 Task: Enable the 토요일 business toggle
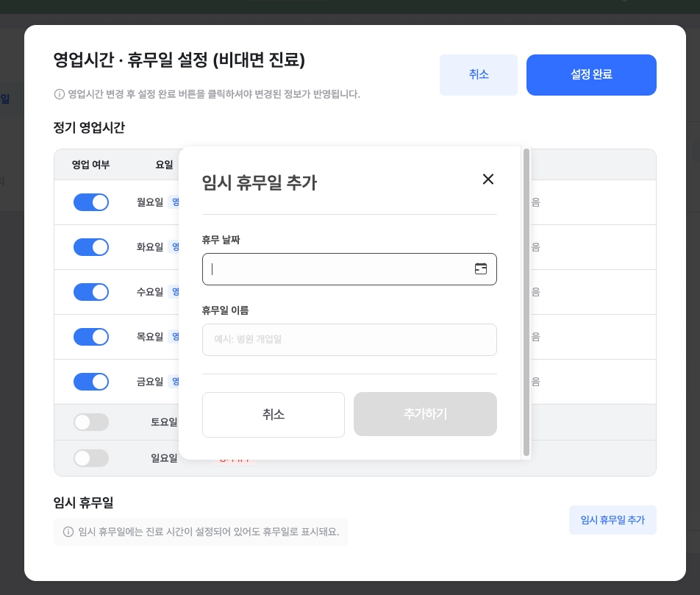point(91,422)
